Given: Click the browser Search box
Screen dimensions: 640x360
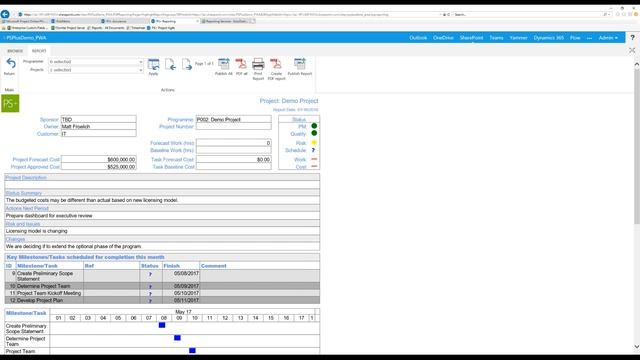Looking at the screenshot, I should pos(527,14).
